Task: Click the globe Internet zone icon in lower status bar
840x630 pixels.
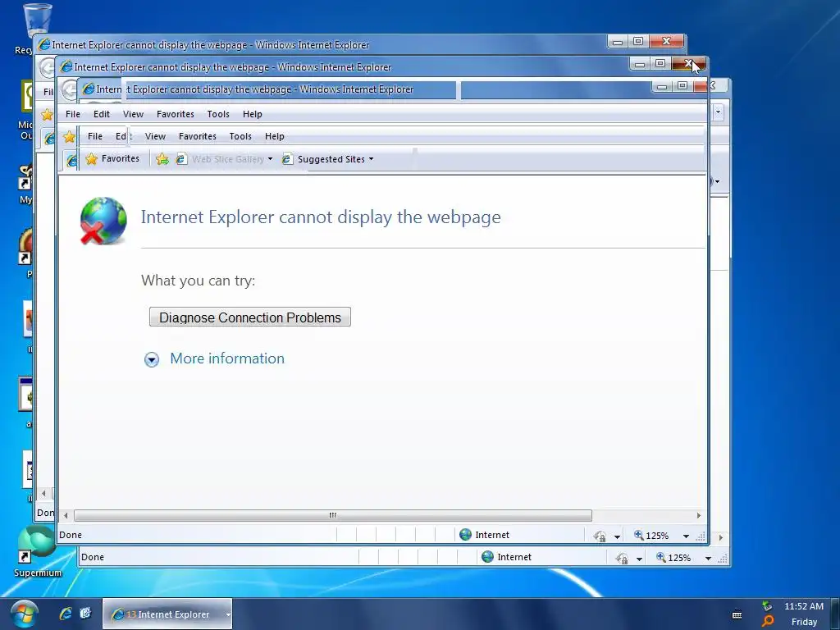Action: (487, 557)
